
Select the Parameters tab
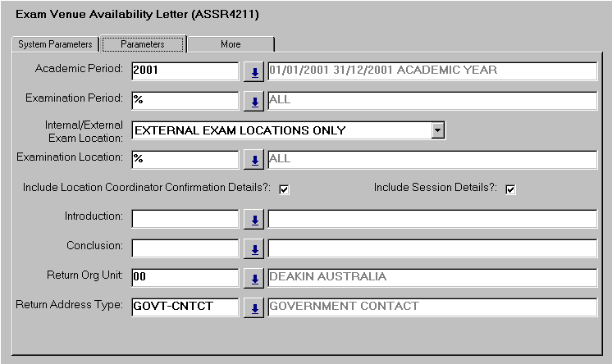pyautogui.click(x=143, y=44)
